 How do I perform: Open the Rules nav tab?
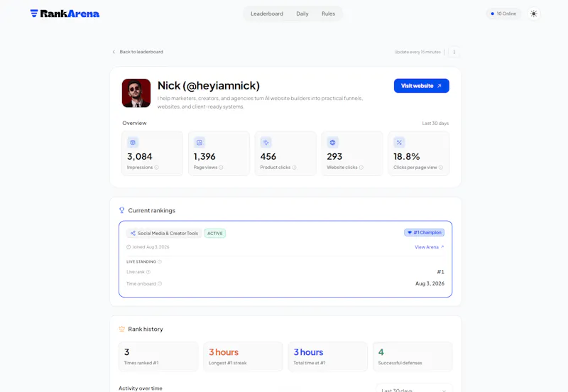point(328,13)
